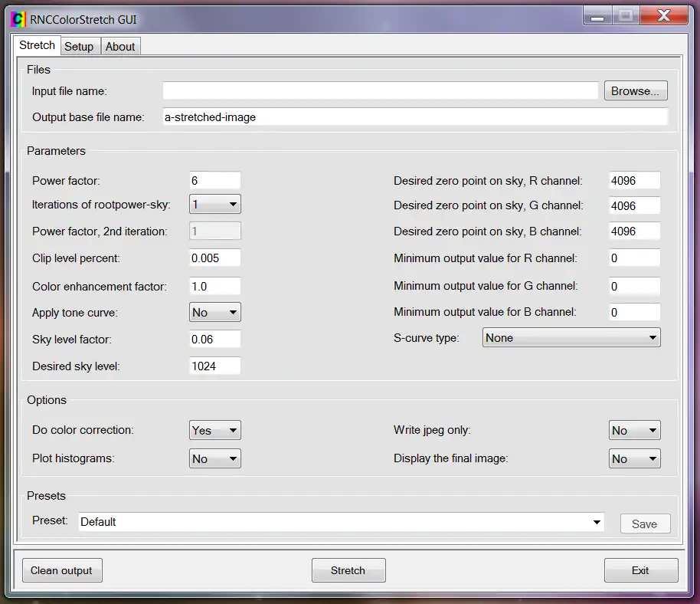700x604 pixels.
Task: Click the Input file name field
Action: coord(381,90)
